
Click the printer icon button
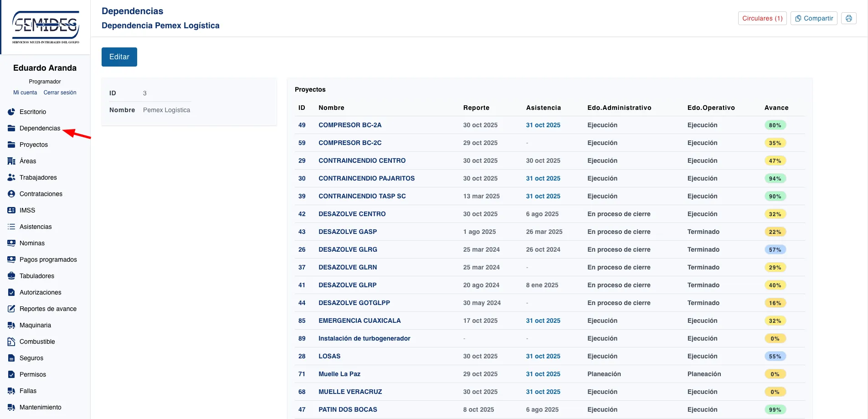click(x=848, y=18)
